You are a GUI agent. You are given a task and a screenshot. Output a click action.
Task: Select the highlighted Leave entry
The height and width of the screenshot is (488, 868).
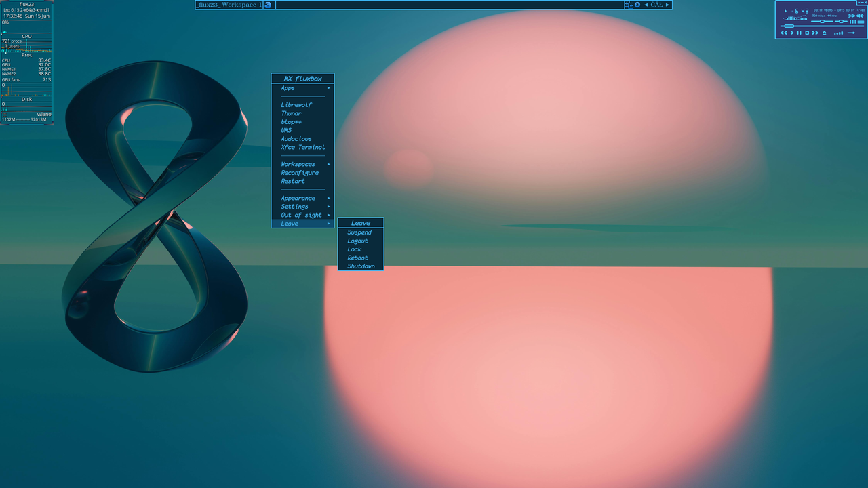click(x=302, y=224)
